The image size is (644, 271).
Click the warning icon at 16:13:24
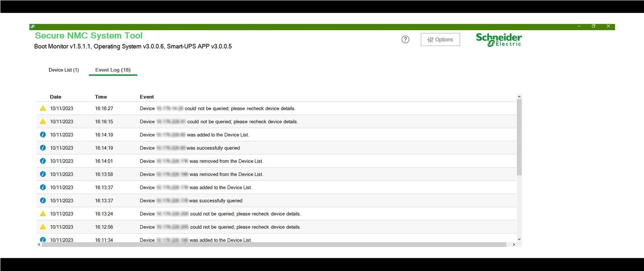[43, 214]
